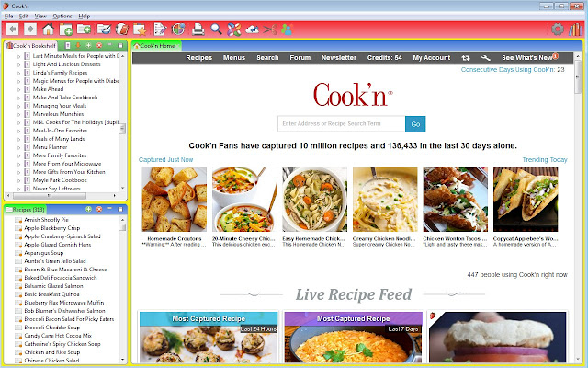Viewport: 588px width, 368px height.
Task: Click the scissors snip toolbar icon
Action: [270, 29]
